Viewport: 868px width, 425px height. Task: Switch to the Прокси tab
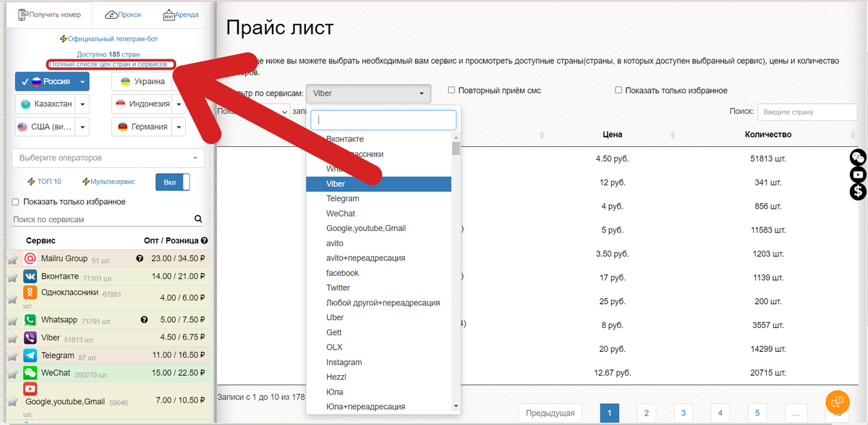[x=123, y=14]
